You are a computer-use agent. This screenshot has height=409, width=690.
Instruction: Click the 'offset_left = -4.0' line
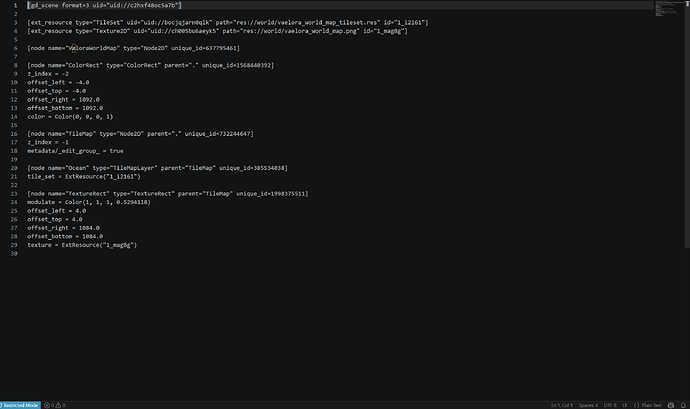coord(58,82)
